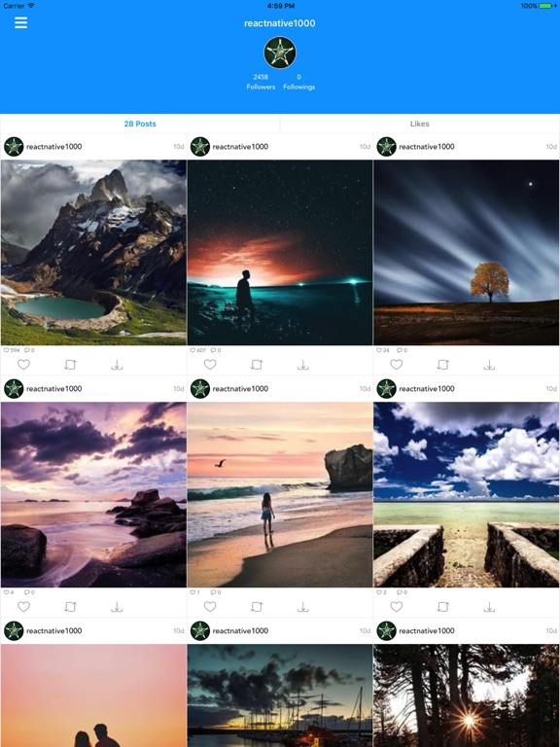Repost the mountain lake photo
This screenshot has width=560, height=747.
(70, 365)
